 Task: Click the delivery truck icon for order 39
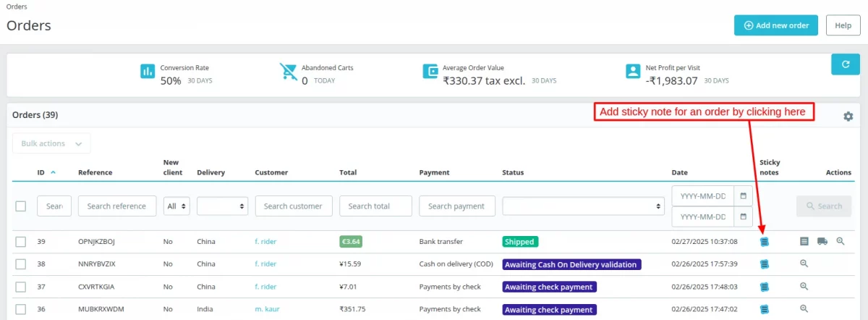[822, 241]
